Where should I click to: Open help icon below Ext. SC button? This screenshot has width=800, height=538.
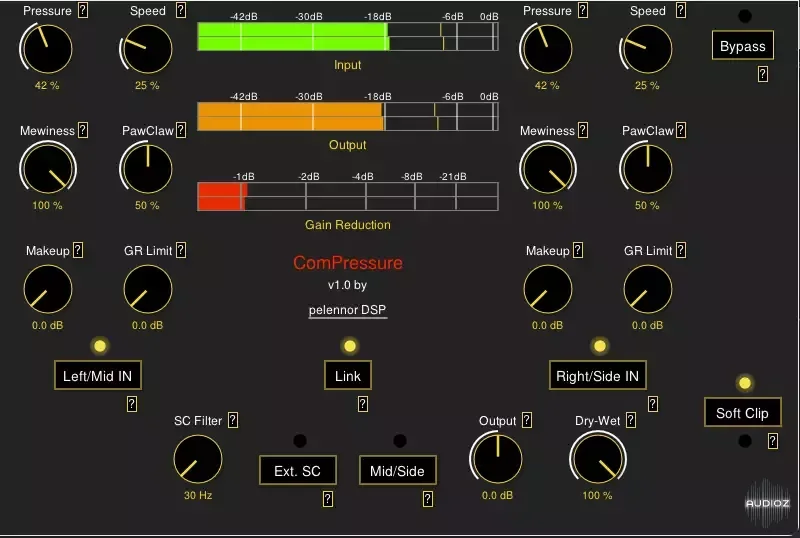point(328,499)
